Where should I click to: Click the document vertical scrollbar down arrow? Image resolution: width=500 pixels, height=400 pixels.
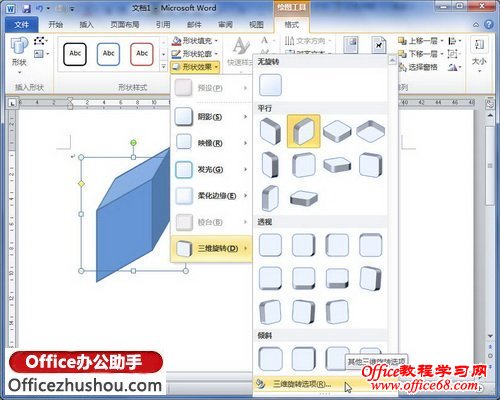point(490,336)
